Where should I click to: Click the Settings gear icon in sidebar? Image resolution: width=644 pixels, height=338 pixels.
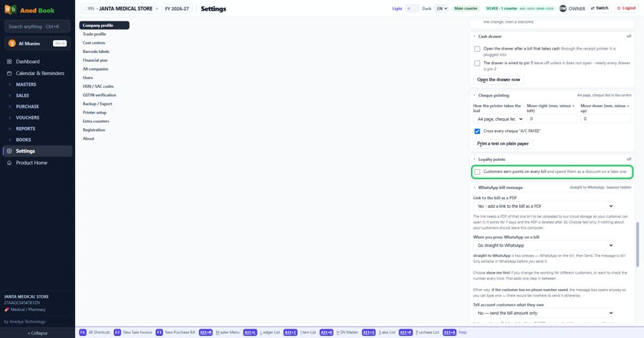pos(9,151)
